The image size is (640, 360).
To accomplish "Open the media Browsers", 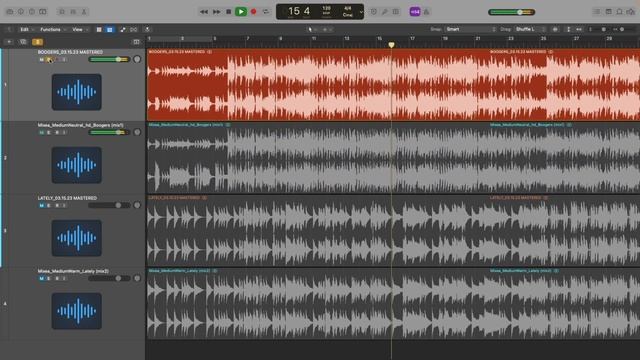I will 631,12.
